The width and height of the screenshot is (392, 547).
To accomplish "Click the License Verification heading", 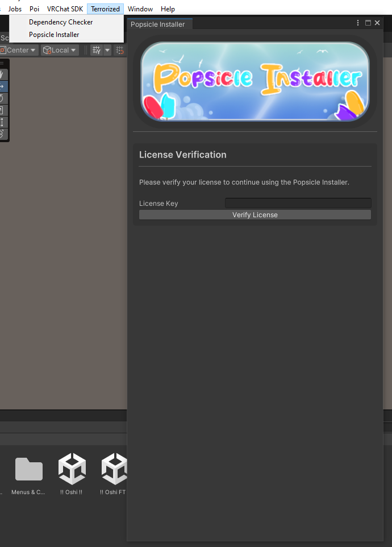I will 182,155.
